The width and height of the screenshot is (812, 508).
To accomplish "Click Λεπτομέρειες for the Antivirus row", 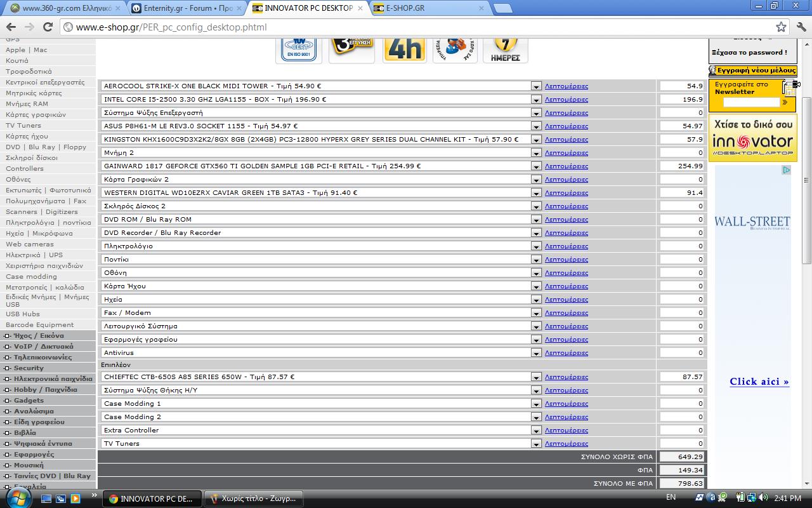I will click(x=566, y=353).
